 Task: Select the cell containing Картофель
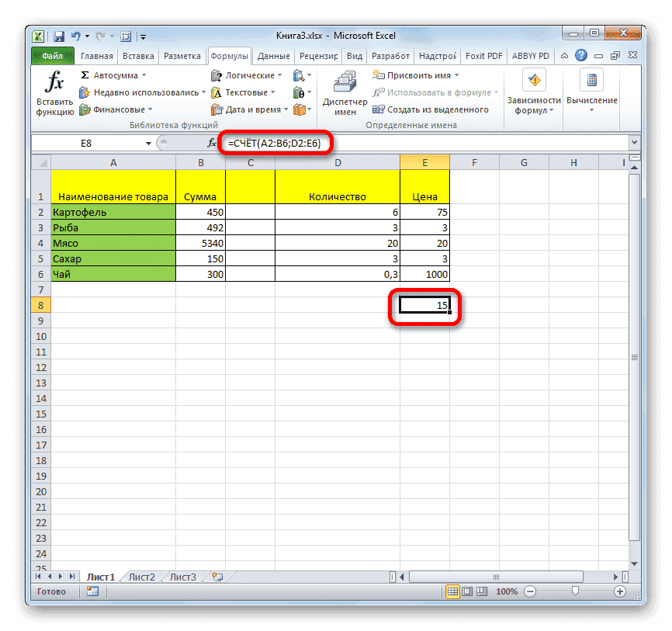point(113,211)
